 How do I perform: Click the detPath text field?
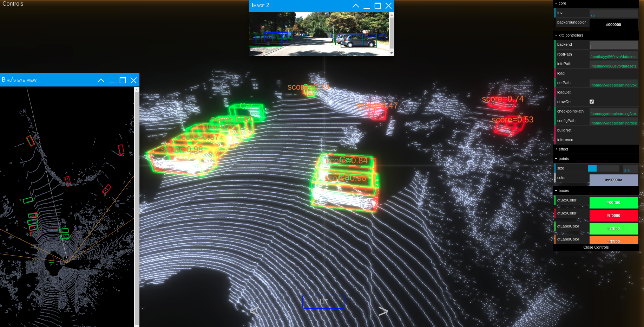pyautogui.click(x=613, y=84)
